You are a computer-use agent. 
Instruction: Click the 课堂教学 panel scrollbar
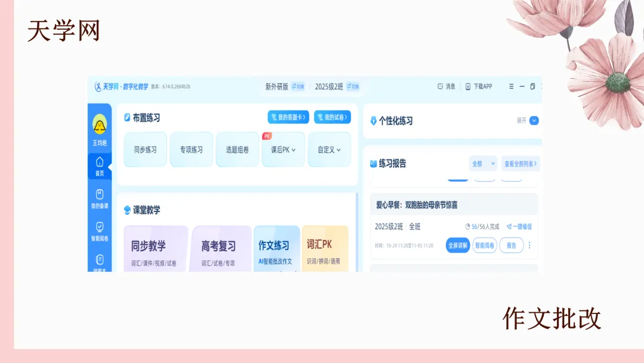[357, 232]
